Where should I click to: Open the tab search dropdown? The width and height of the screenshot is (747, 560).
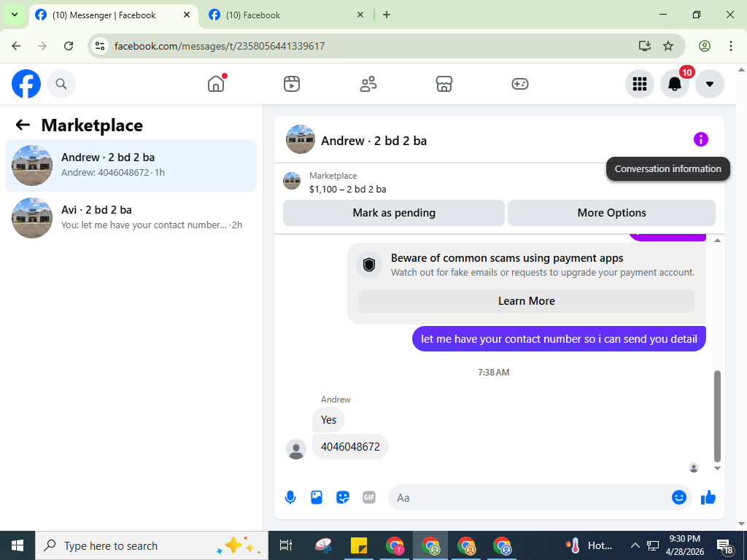coord(15,15)
